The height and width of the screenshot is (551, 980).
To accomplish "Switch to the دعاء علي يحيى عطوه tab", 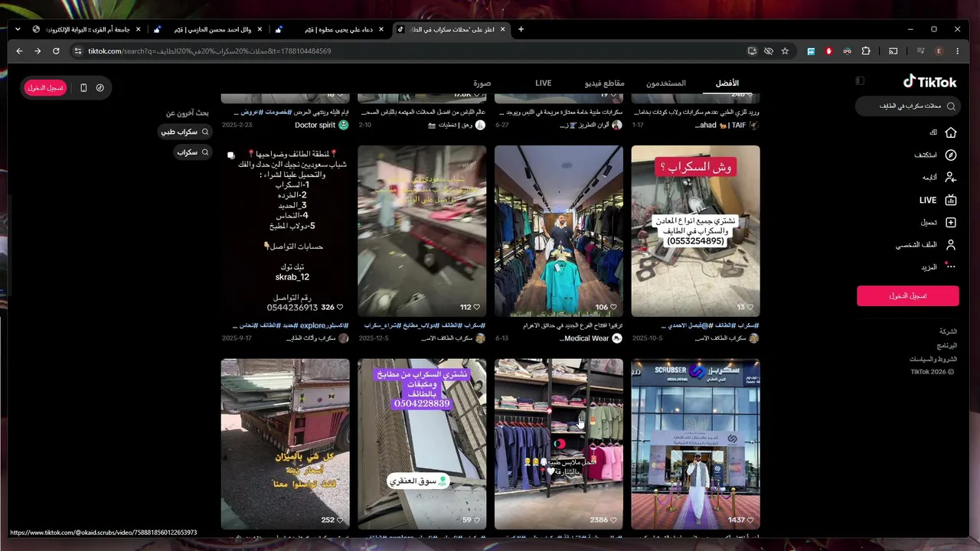I will click(x=330, y=29).
